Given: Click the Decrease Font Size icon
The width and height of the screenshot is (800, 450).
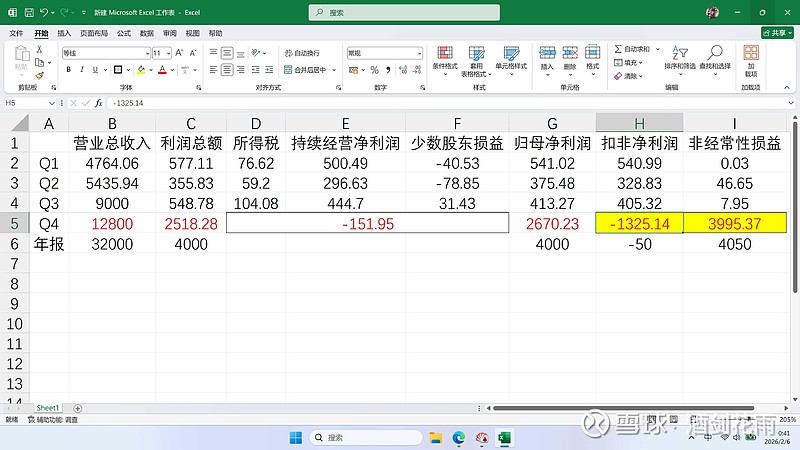Looking at the screenshot, I should coord(193,53).
